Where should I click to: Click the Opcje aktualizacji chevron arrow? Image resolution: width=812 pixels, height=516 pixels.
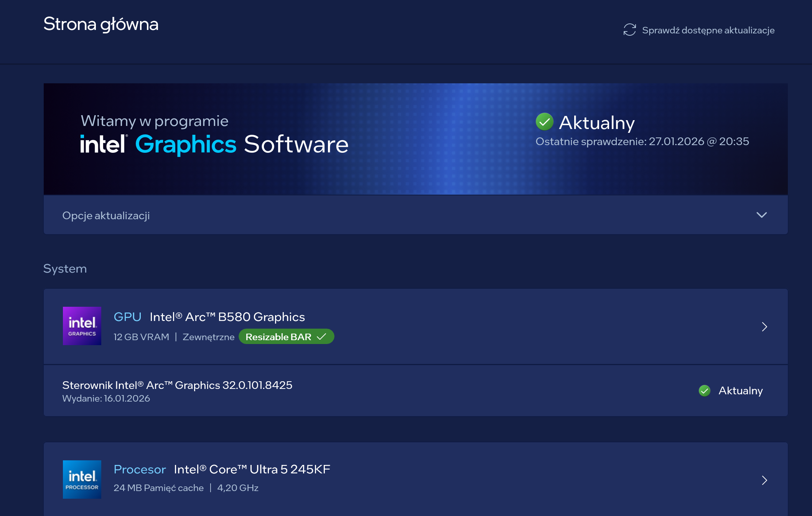pyautogui.click(x=761, y=215)
